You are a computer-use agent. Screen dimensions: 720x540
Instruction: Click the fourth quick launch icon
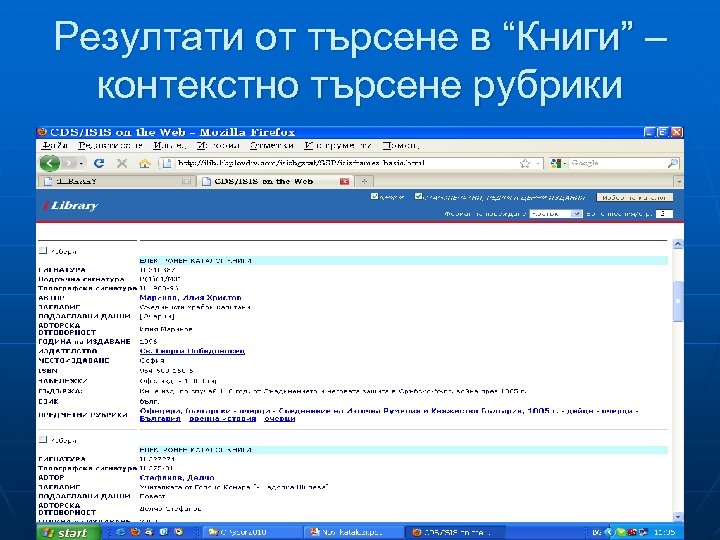coord(164,532)
